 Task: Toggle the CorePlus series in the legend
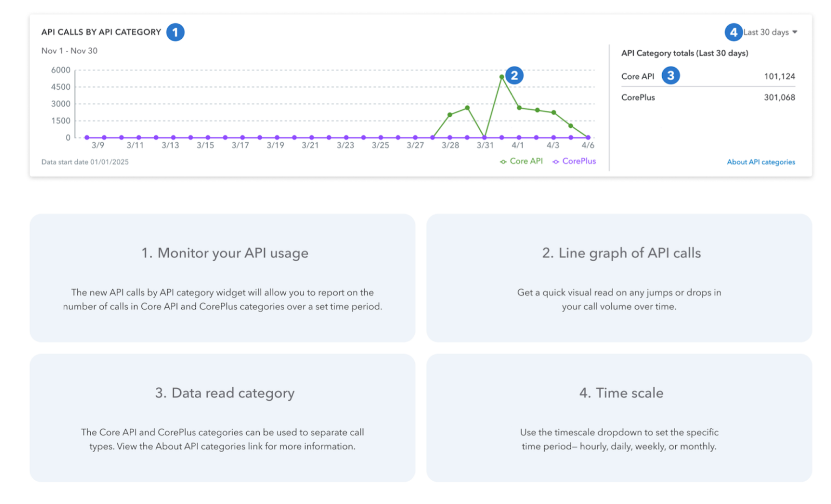coord(579,161)
